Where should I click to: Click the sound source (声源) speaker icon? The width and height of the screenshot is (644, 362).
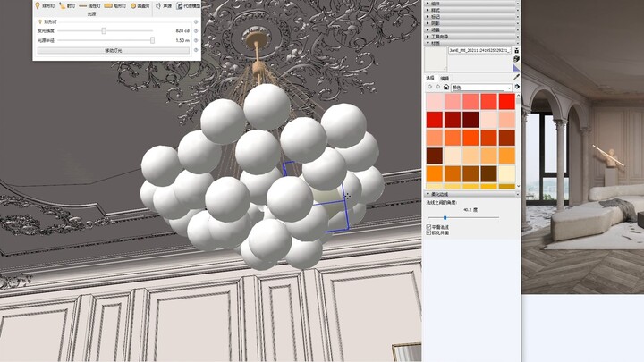point(164,5)
